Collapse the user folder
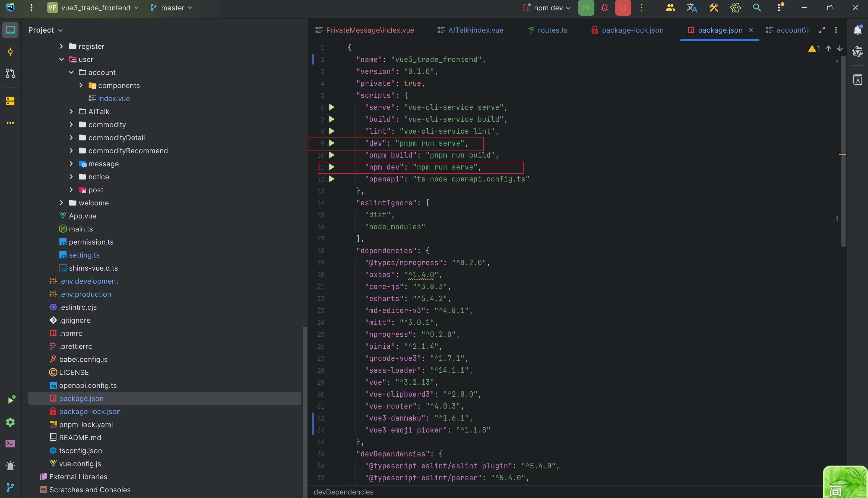 click(62, 59)
